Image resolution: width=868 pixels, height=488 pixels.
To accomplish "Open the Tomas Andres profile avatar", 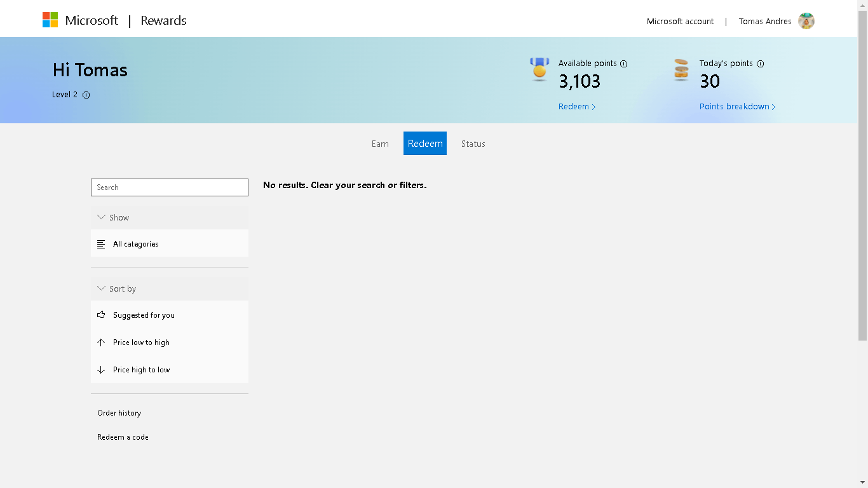I will [x=806, y=21].
